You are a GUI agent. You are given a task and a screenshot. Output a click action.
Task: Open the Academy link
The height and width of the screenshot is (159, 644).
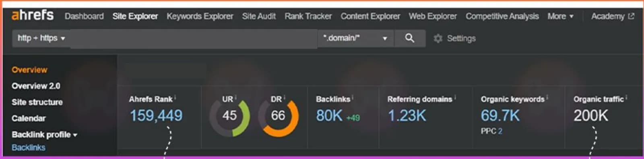point(608,16)
